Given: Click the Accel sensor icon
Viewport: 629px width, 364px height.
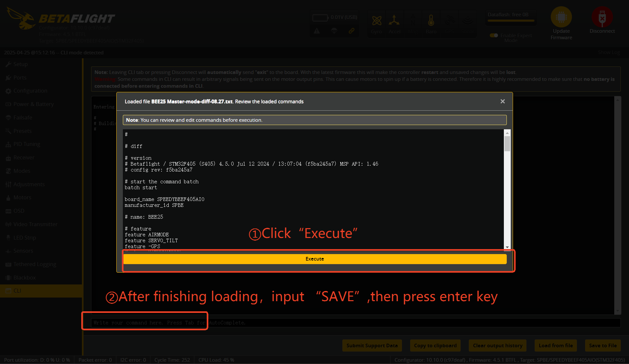Looking at the screenshot, I should click(x=394, y=21).
